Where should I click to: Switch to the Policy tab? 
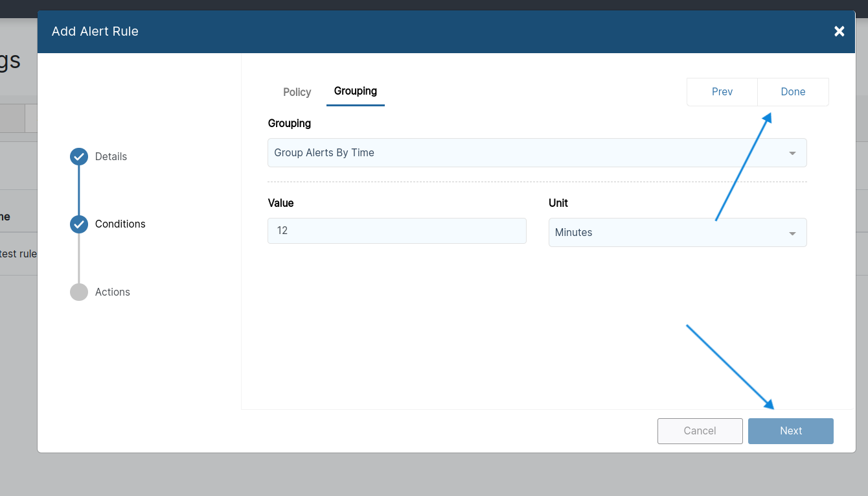[x=297, y=91]
